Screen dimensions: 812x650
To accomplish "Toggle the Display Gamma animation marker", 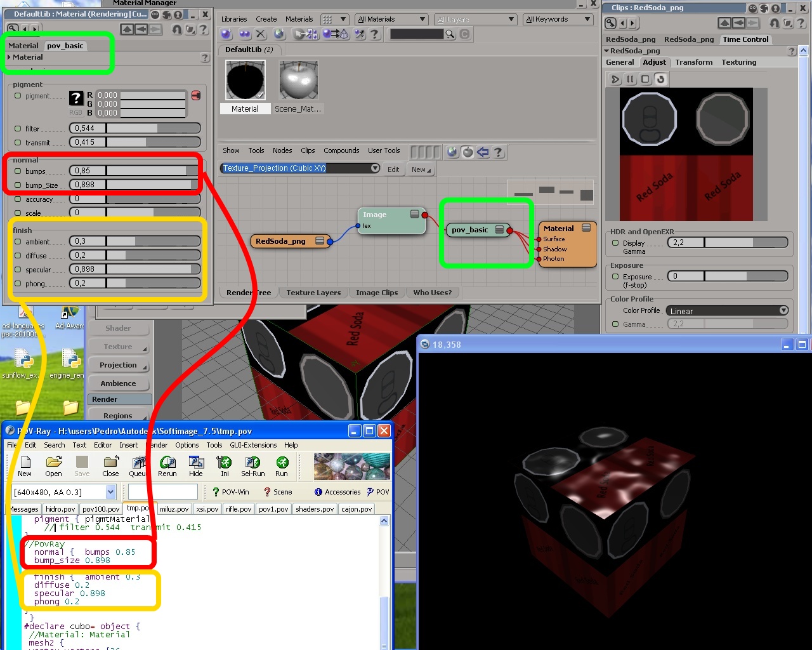I will [x=615, y=242].
